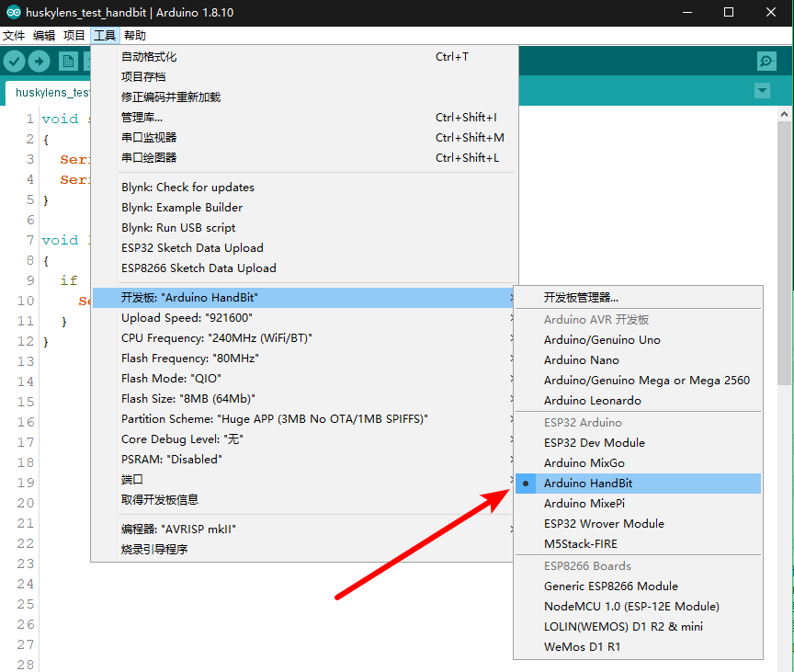Image resolution: width=794 pixels, height=672 pixels.
Task: Select 修正编码并重新加载
Action: [304, 97]
